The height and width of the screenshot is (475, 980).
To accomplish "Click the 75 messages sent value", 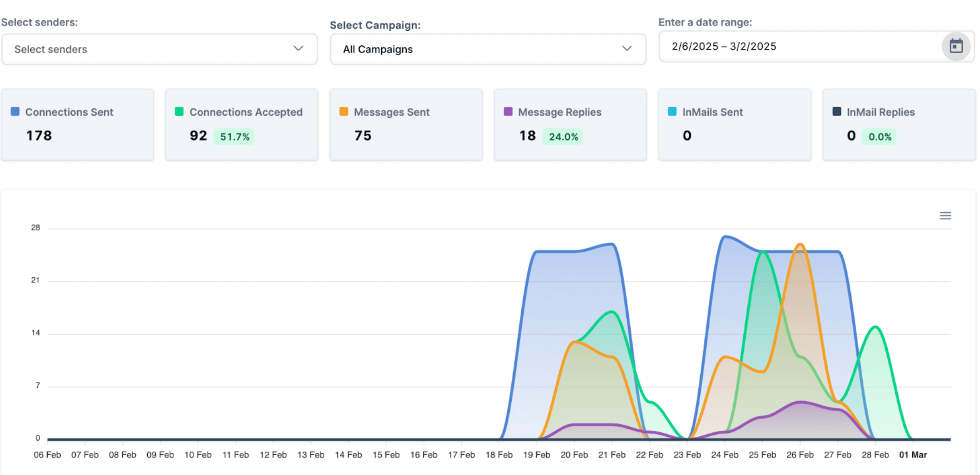I will [363, 136].
